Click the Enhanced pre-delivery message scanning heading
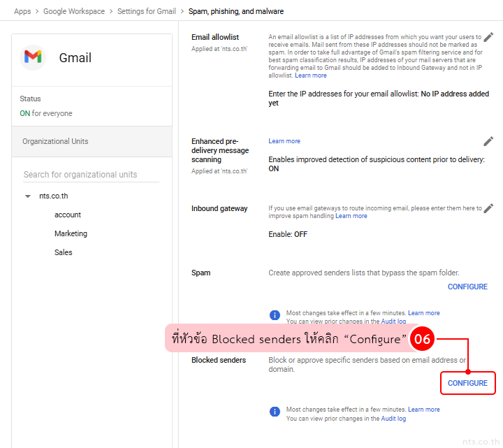503x448 pixels. [x=220, y=150]
